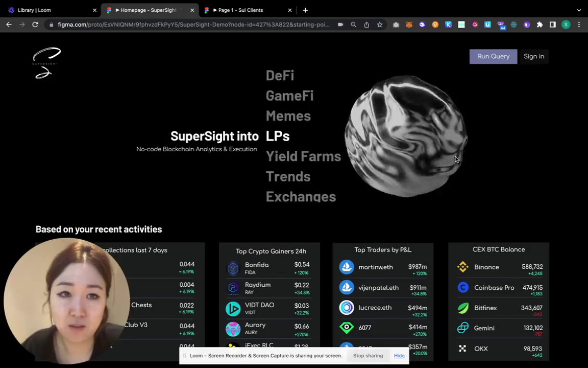The width and height of the screenshot is (588, 368).
Task: Click the lock icon in address bar
Action: (52, 25)
